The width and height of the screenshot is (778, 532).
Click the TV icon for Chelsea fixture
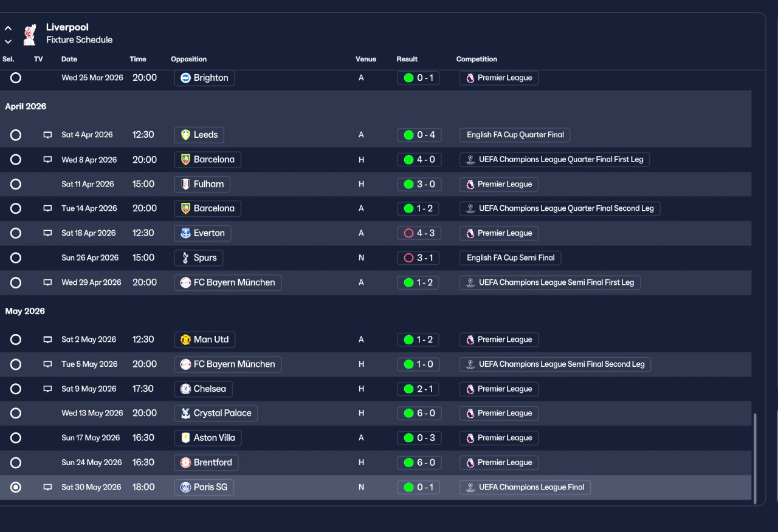click(47, 389)
